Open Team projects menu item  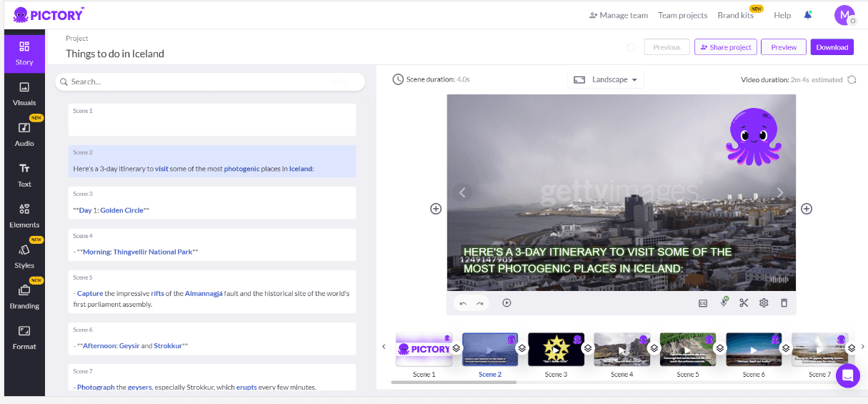click(x=682, y=15)
